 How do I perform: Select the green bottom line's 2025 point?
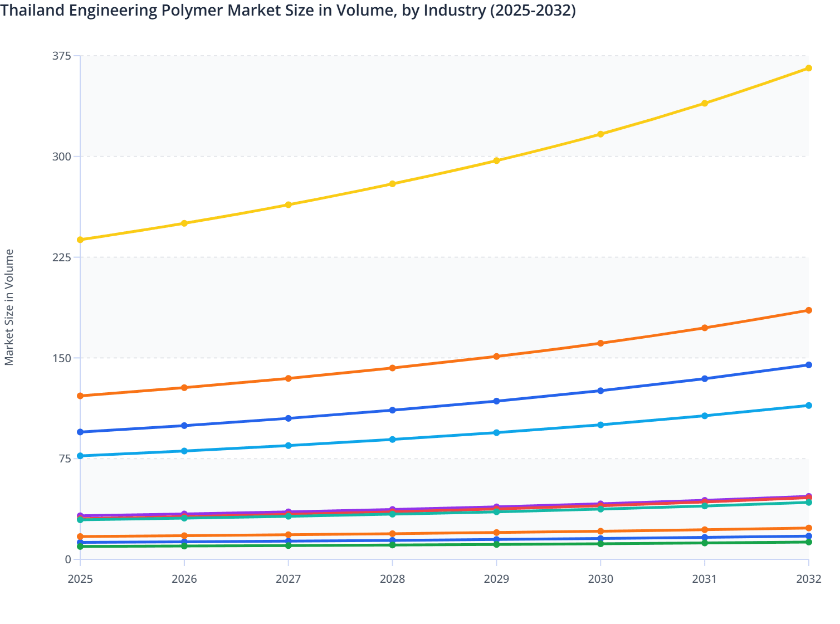(80, 547)
